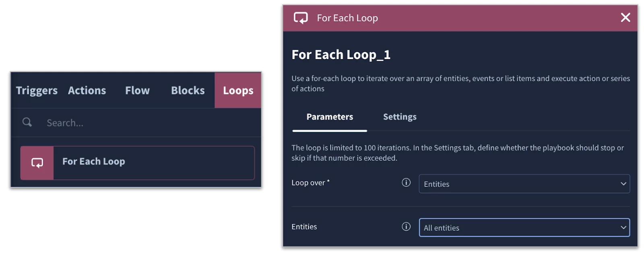Click the search magnifier icon
Viewport: 644px width, 256px height.
click(x=27, y=122)
